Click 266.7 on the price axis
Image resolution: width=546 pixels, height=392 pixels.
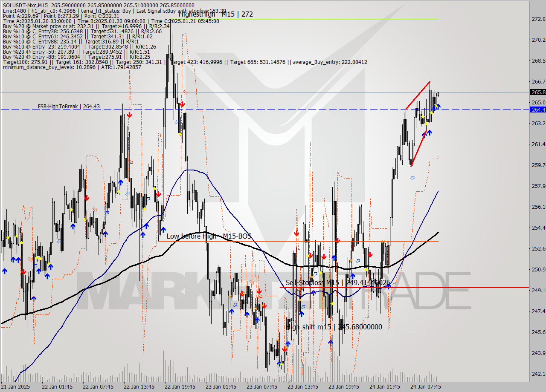click(x=538, y=81)
